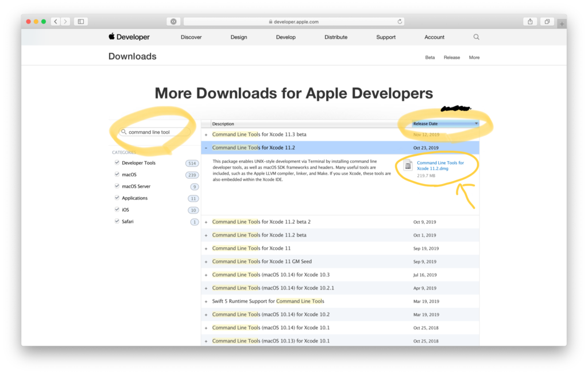Reload the page with the refresh icon
This screenshot has width=588, height=374.
400,22
